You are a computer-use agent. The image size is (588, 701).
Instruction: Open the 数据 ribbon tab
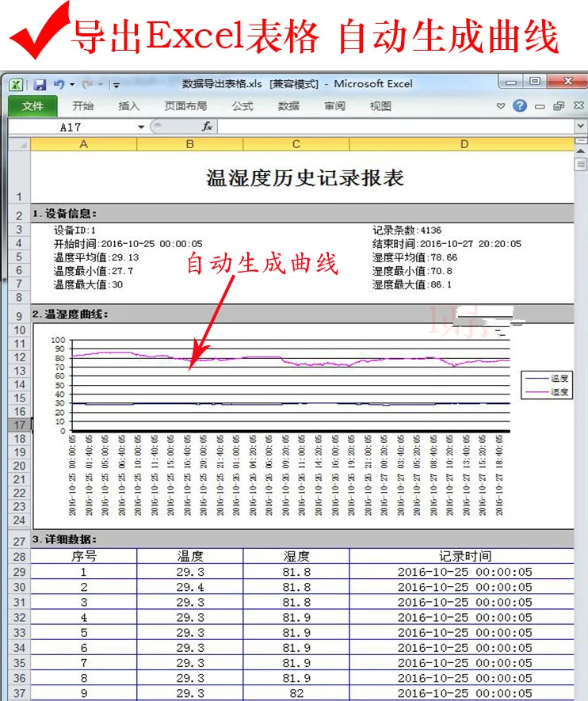tap(288, 106)
